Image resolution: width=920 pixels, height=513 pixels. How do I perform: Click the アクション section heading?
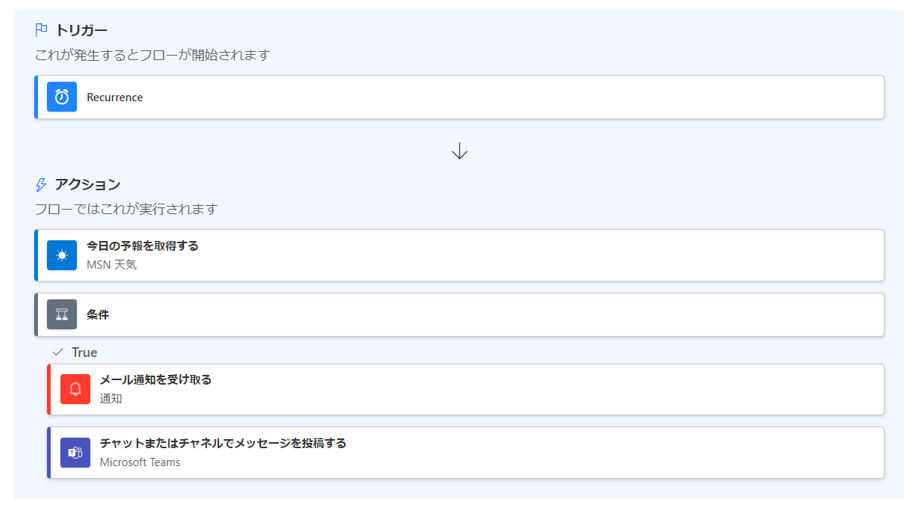[88, 184]
